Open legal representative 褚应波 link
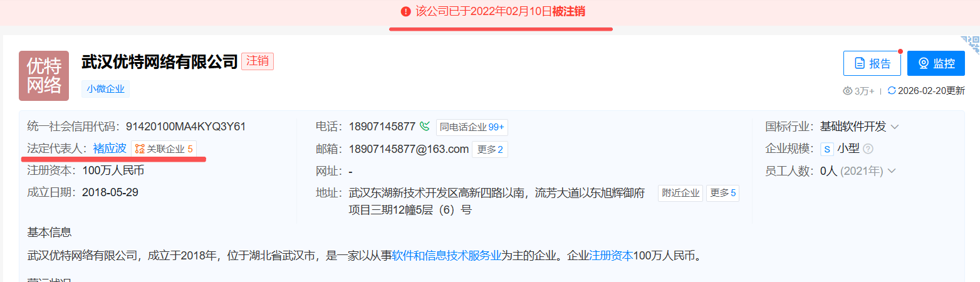This screenshot has width=980, height=282. (x=110, y=149)
